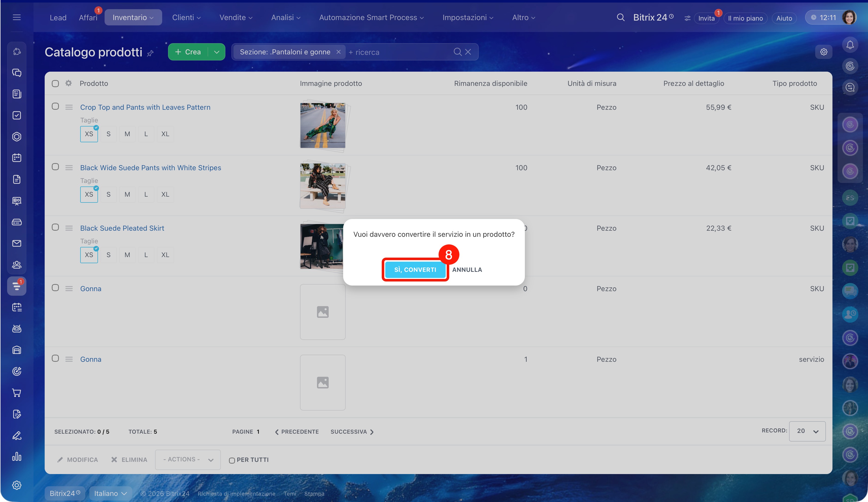Image resolution: width=868 pixels, height=502 pixels.
Task: Click the hamburger menu icon top left
Action: pyautogui.click(x=16, y=18)
